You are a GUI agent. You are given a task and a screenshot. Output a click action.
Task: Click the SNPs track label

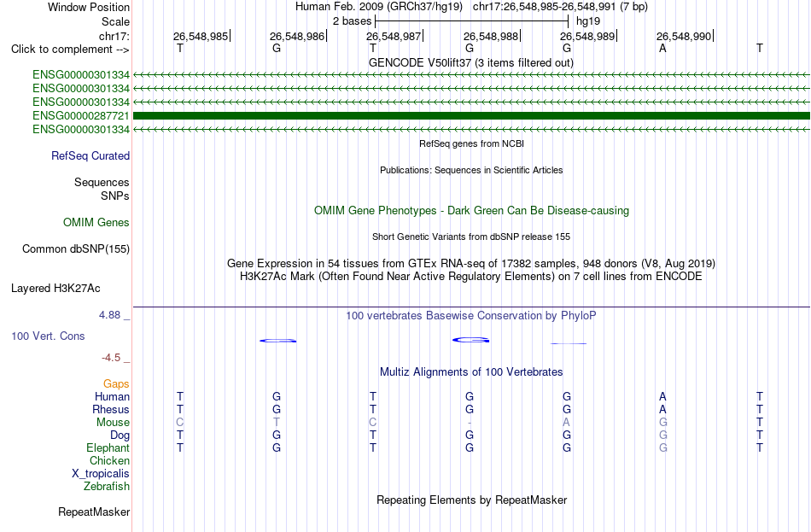pyautogui.click(x=115, y=196)
